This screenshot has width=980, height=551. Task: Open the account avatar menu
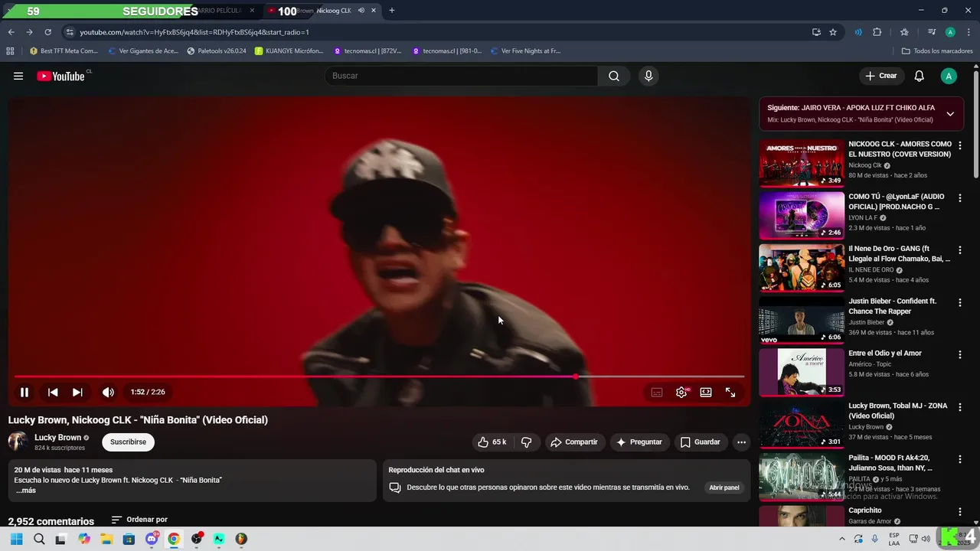pos(949,76)
